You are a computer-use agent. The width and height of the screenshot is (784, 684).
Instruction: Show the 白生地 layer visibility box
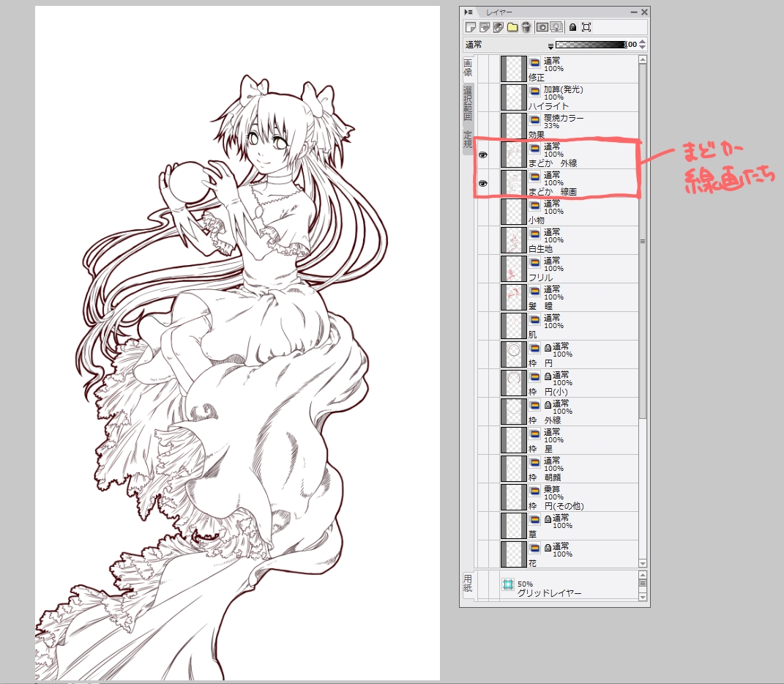(482, 240)
